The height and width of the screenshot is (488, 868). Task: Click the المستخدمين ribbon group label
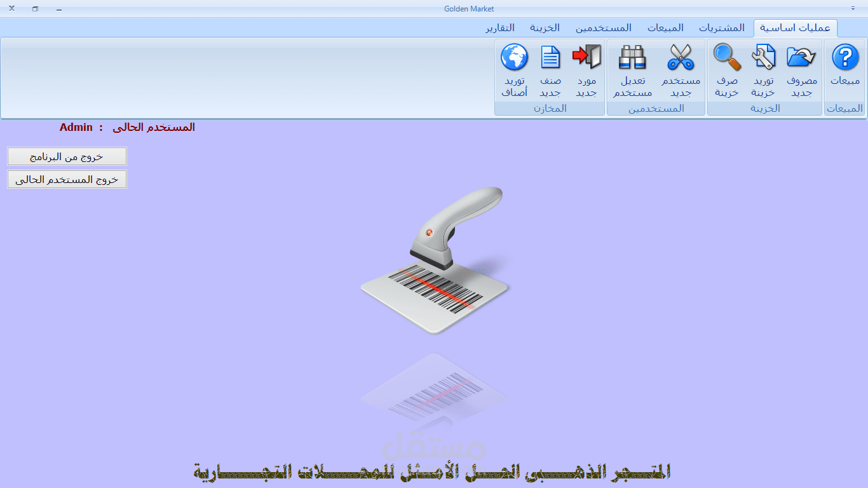point(656,109)
